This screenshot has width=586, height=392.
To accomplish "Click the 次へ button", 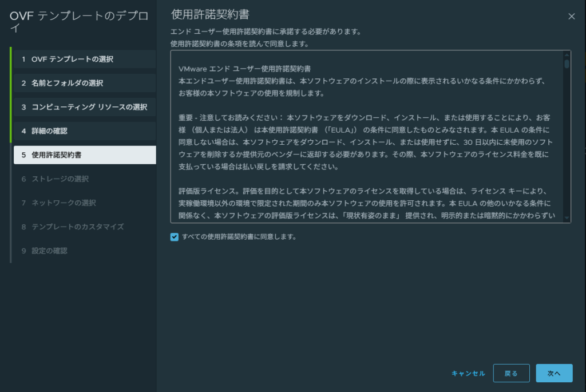I will click(554, 373).
